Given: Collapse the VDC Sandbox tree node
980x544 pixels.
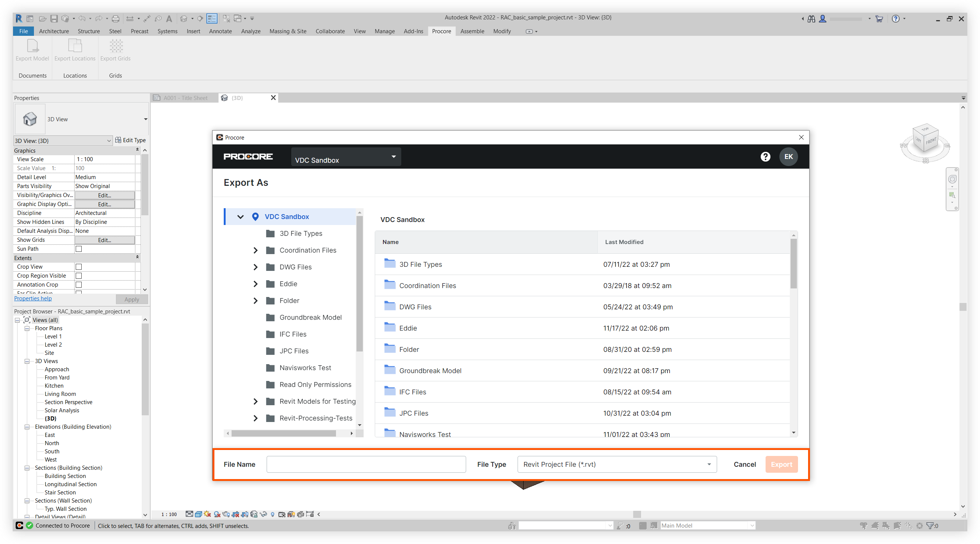Looking at the screenshot, I should coord(241,217).
